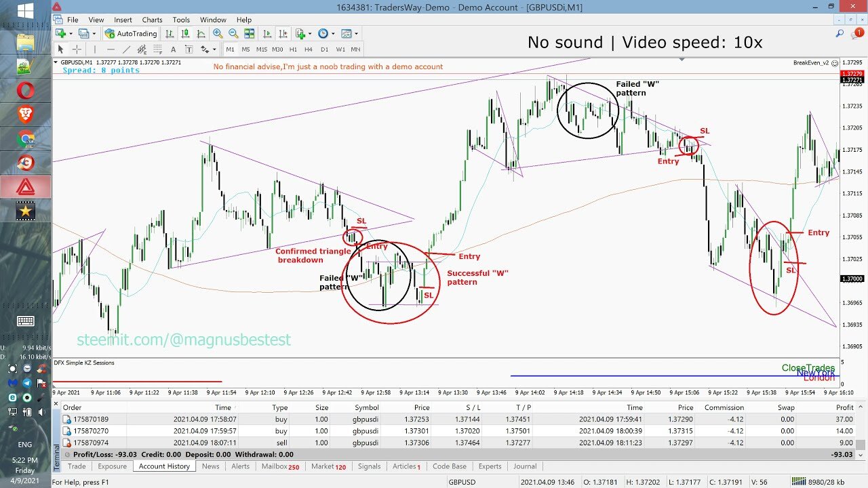
Task: Click the Periods clock icon
Action: (x=323, y=33)
